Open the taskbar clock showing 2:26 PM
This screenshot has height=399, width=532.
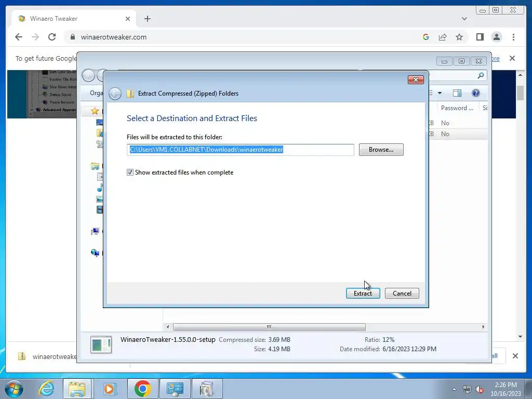[506, 389]
